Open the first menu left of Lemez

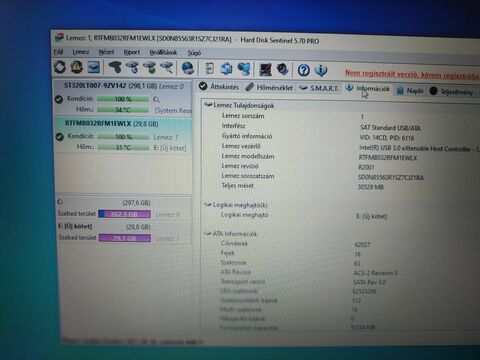pos(59,52)
